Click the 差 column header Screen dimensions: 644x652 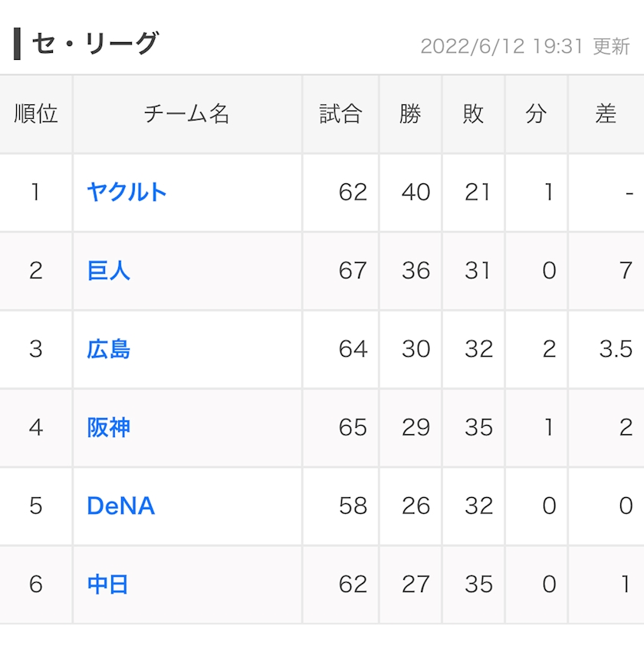pyautogui.click(x=606, y=114)
